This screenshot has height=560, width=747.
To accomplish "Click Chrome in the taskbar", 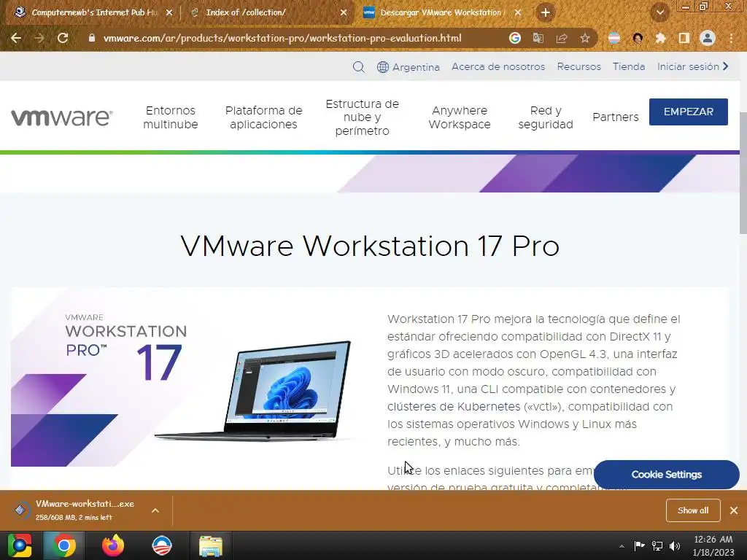I will 64,545.
